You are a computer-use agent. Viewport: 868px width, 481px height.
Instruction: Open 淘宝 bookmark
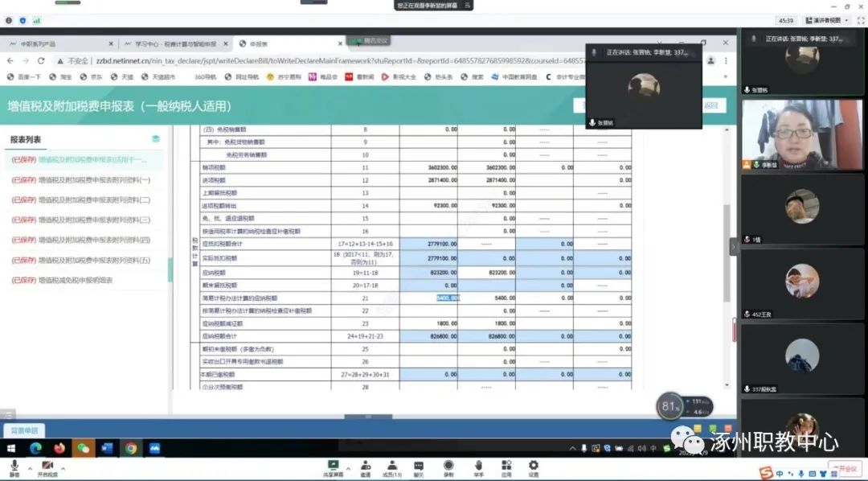(x=61, y=77)
